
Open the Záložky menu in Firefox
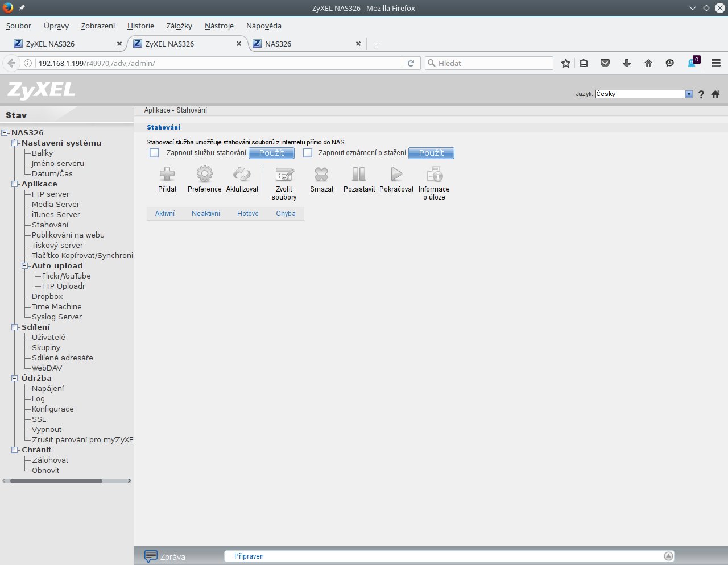(x=179, y=26)
